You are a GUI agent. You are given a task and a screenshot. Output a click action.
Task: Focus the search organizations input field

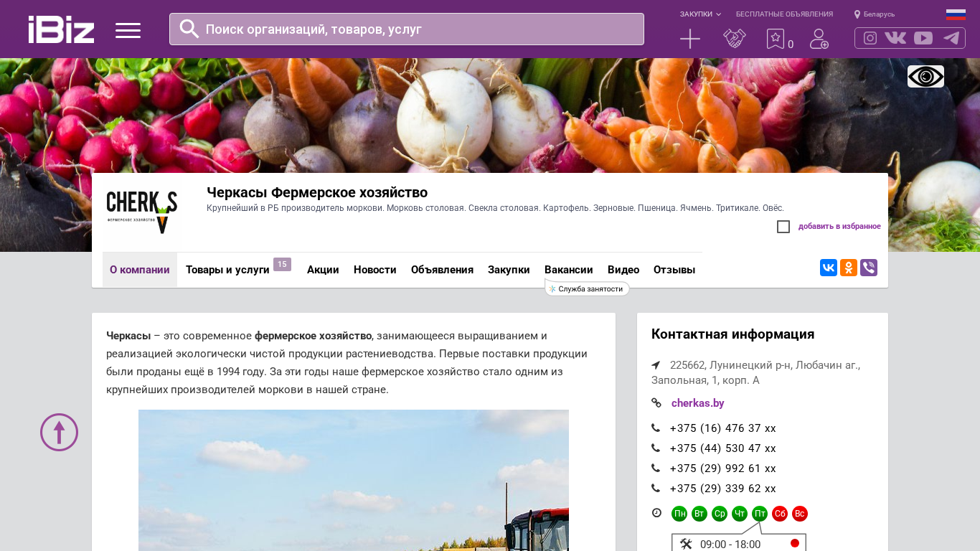[407, 29]
